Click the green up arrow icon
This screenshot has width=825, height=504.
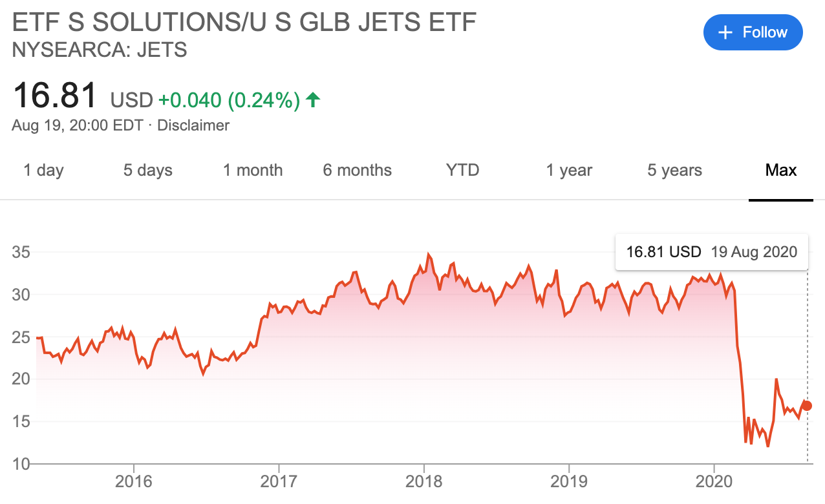coord(313,100)
